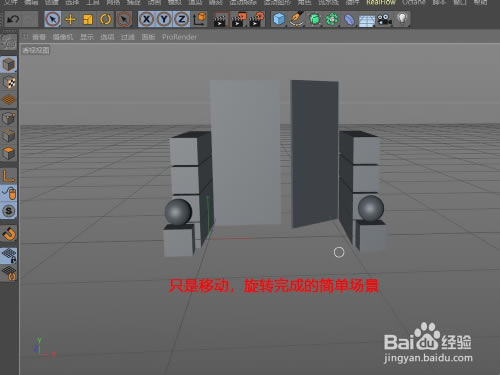The image size is (500, 375).
Task: Click the Planar Workplane icon
Action: coord(9,273)
